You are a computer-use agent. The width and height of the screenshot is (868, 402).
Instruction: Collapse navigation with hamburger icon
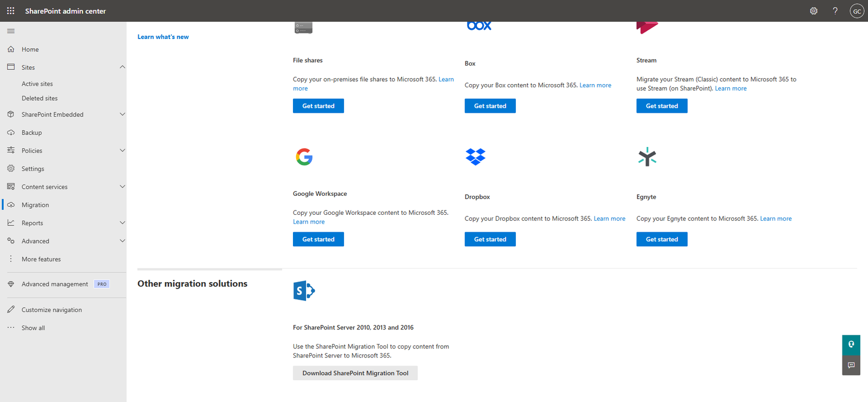(x=11, y=31)
